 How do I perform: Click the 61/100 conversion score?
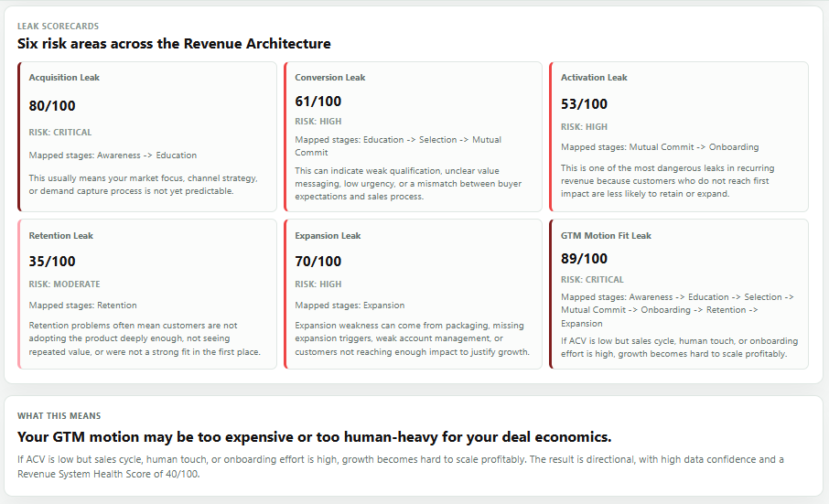(318, 102)
